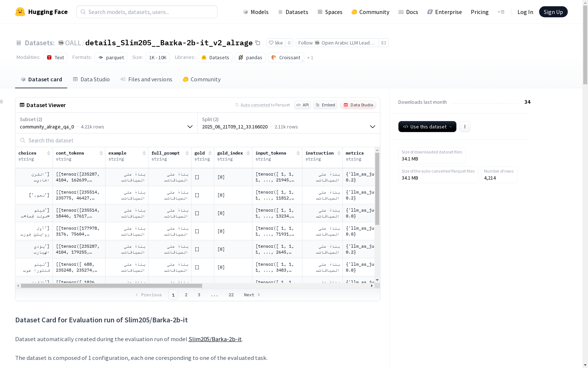Click the Sign Up button

coord(553,12)
